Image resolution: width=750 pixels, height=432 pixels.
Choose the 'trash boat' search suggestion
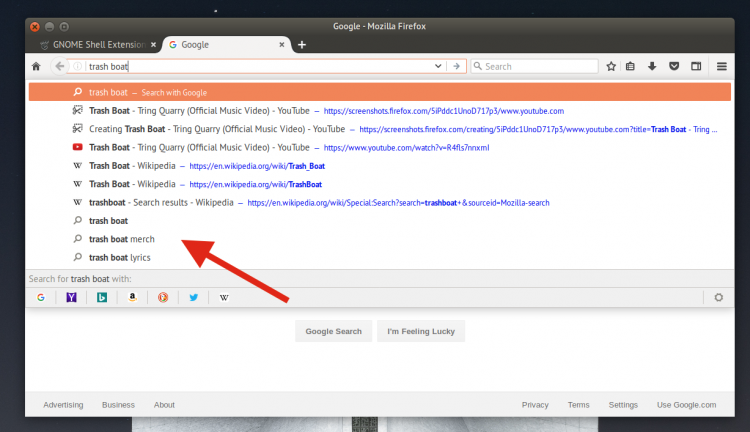[x=380, y=221]
